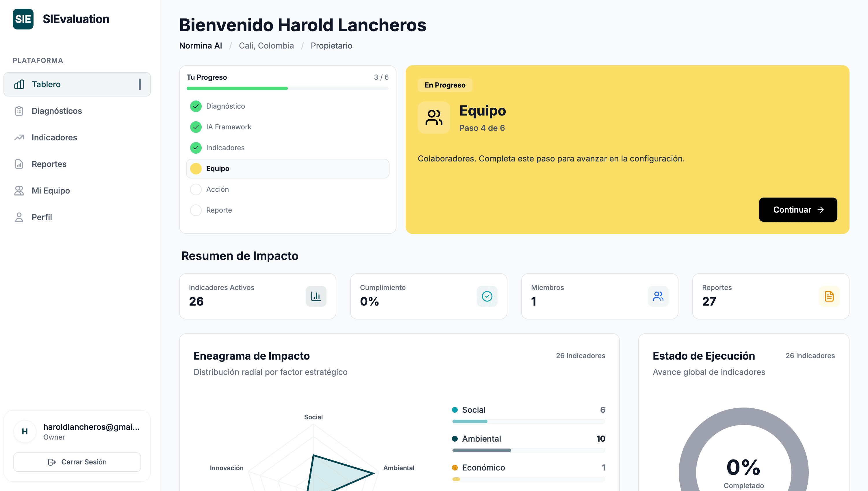Click the Tu Progreso progress bar
868x491 pixels.
coord(288,88)
